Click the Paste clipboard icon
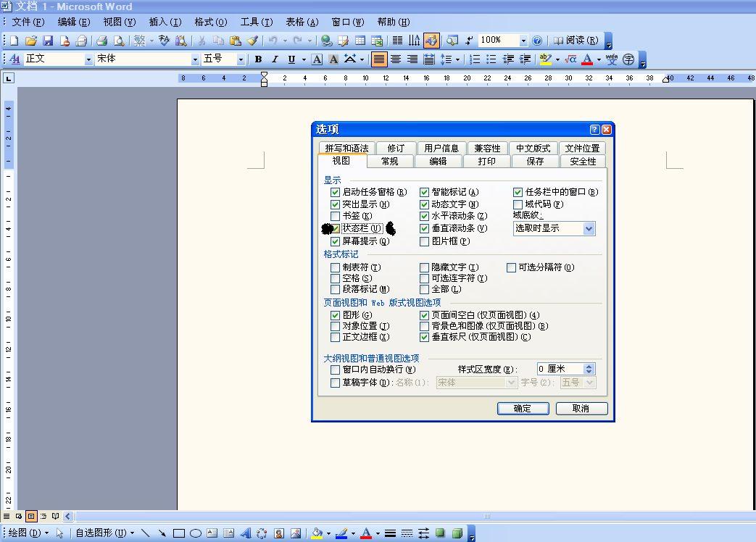 coord(236,41)
